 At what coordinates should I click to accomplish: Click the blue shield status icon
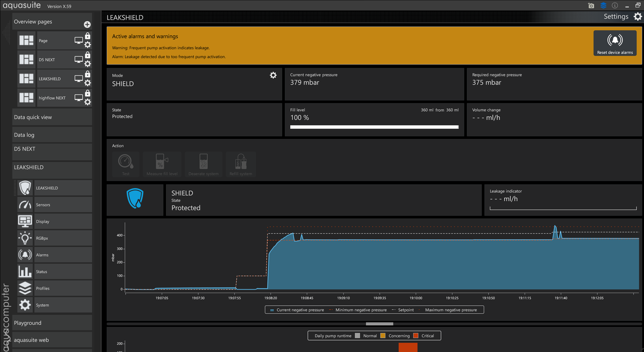pyautogui.click(x=135, y=199)
